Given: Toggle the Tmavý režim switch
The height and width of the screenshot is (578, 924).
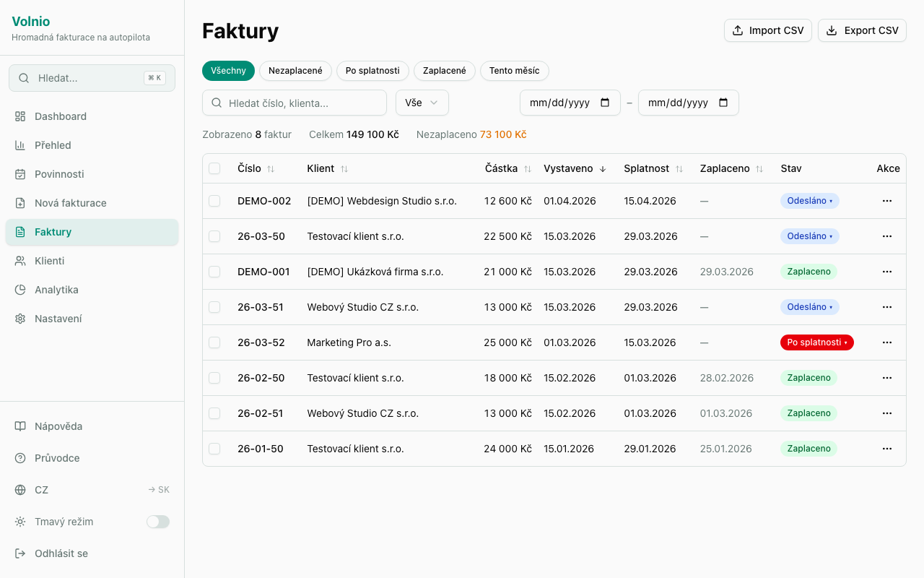Looking at the screenshot, I should [x=157, y=522].
